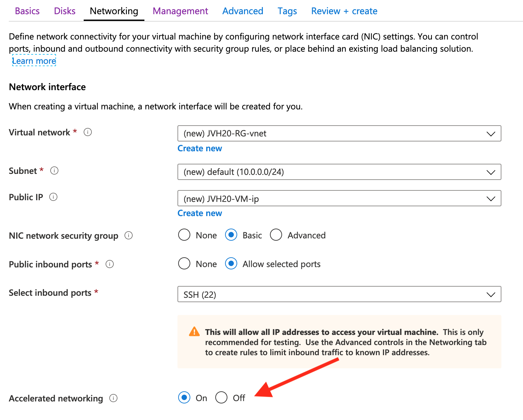Open the Public IP dropdown
This screenshot has width=523, height=420.
(x=491, y=198)
